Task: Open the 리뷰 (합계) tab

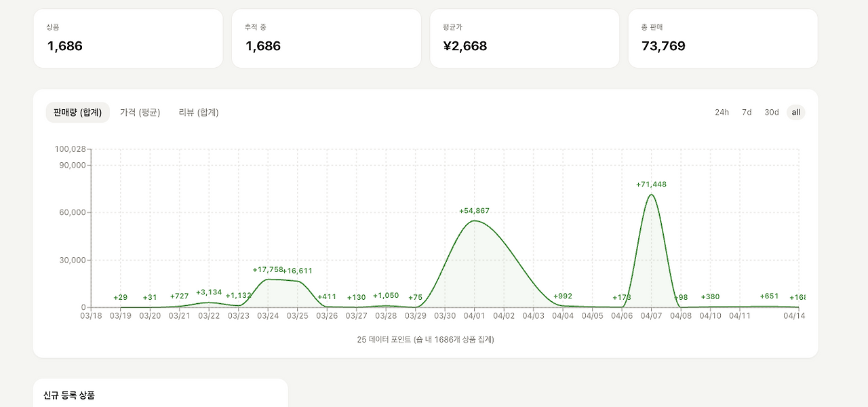Action: tap(199, 113)
